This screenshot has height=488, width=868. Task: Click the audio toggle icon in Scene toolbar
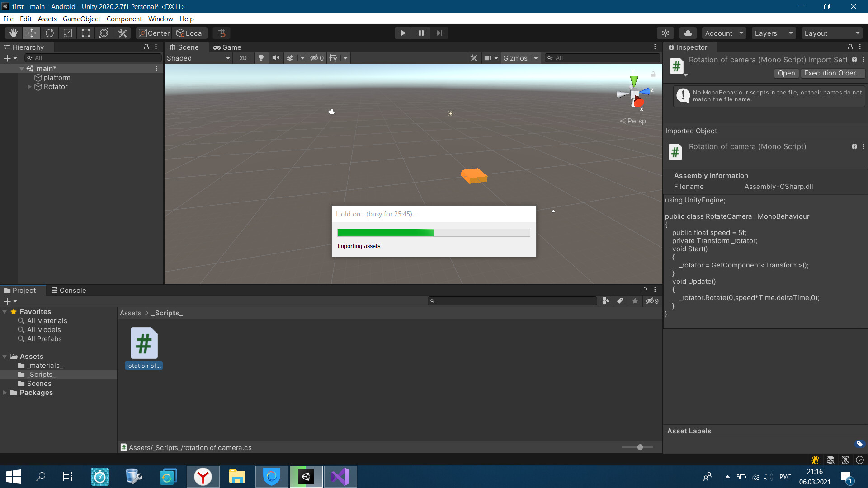[x=276, y=58]
